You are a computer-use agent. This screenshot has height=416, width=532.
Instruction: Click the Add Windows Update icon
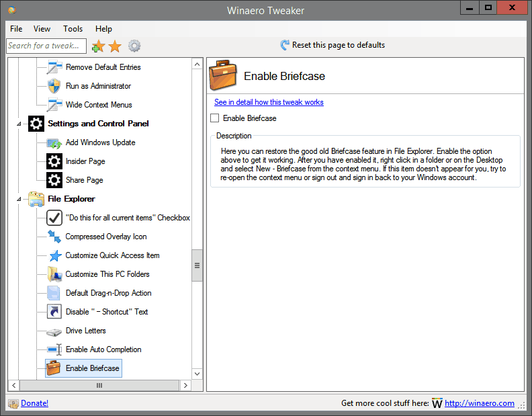[54, 142]
